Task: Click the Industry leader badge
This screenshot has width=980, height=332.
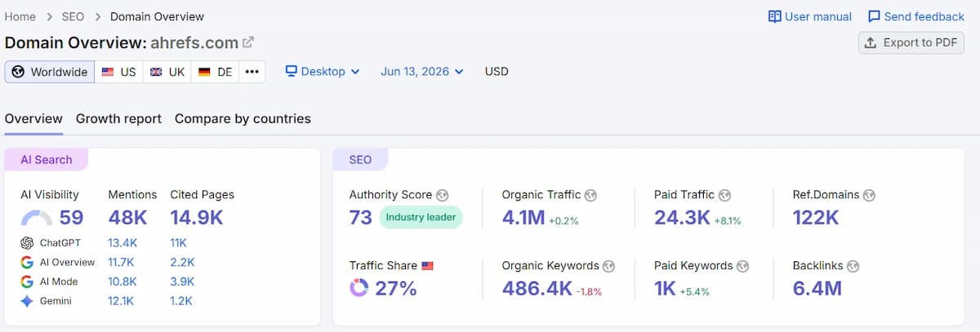Action: [x=421, y=218]
